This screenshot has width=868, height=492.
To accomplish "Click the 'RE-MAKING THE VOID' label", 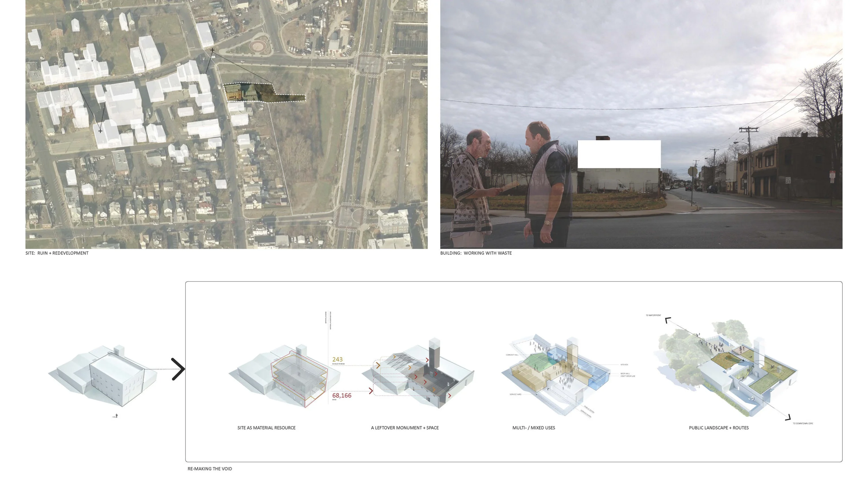I will tap(210, 469).
